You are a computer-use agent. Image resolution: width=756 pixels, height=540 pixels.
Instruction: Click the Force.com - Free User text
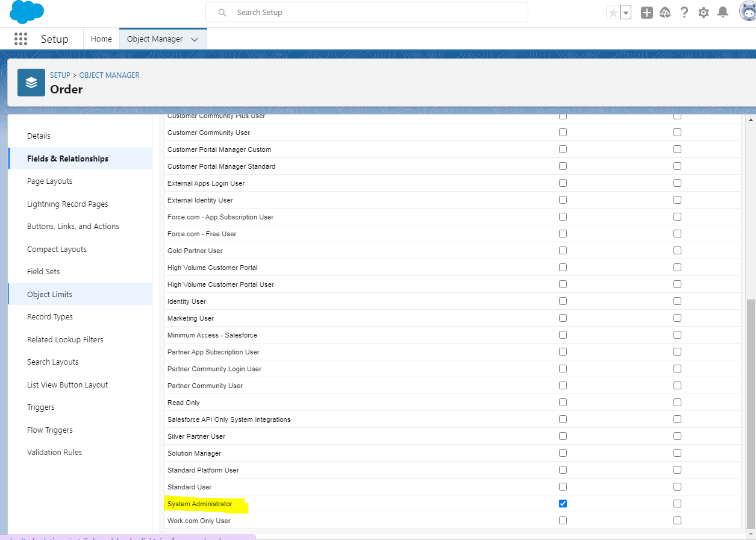202,234
